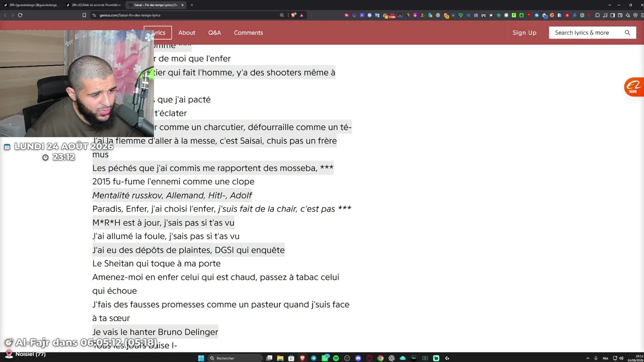The width and height of the screenshot is (644, 362).
Task: Reload the Genius lyrics page
Action: pyautogui.click(x=20, y=15)
